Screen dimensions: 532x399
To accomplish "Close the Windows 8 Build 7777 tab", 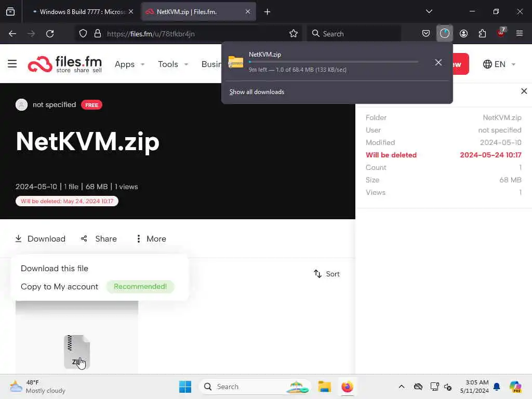I will tap(131, 11).
